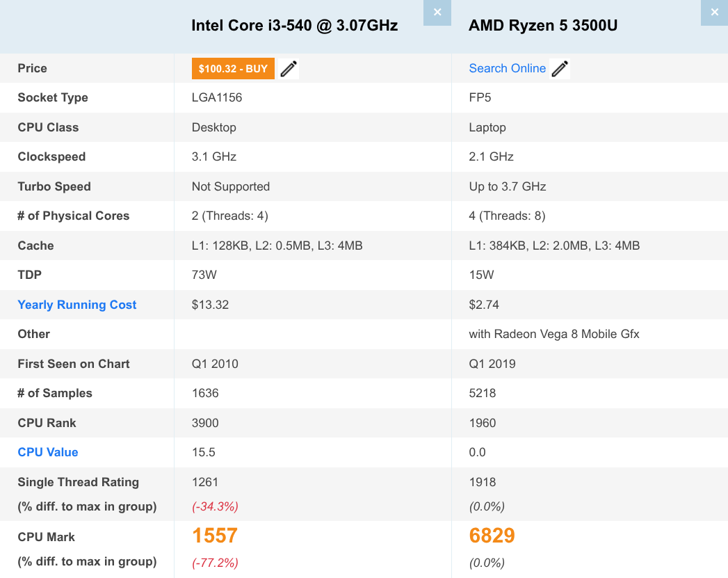Select the AMD Ryzen 5 3500U column header
Screen dimensions: 728x578
coord(543,25)
